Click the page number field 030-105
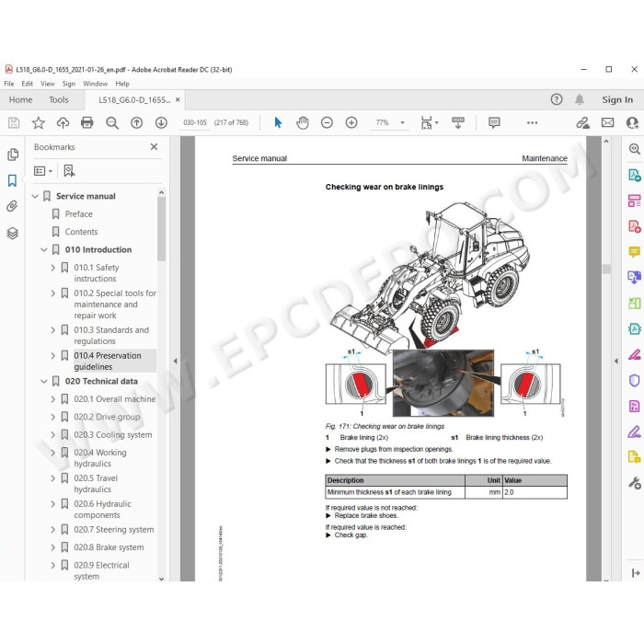 pos(195,122)
